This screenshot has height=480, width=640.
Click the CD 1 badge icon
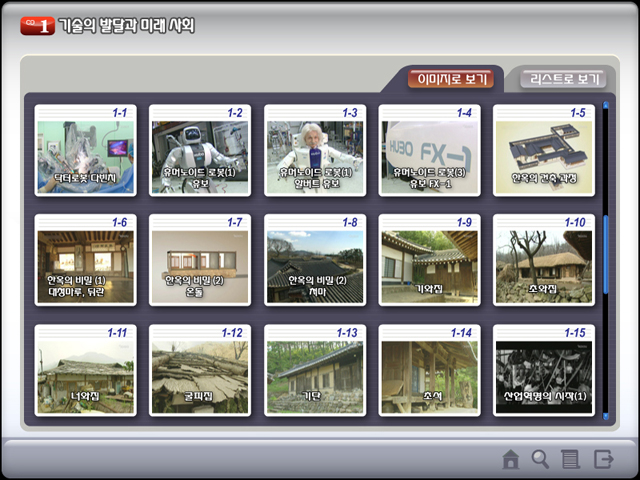(37, 26)
